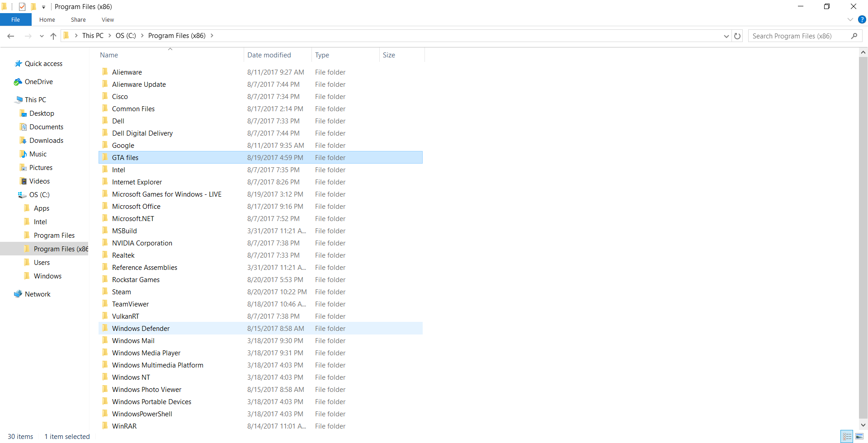This screenshot has height=443, width=868.
Task: Click the Cisco folder icon
Action: point(105,96)
